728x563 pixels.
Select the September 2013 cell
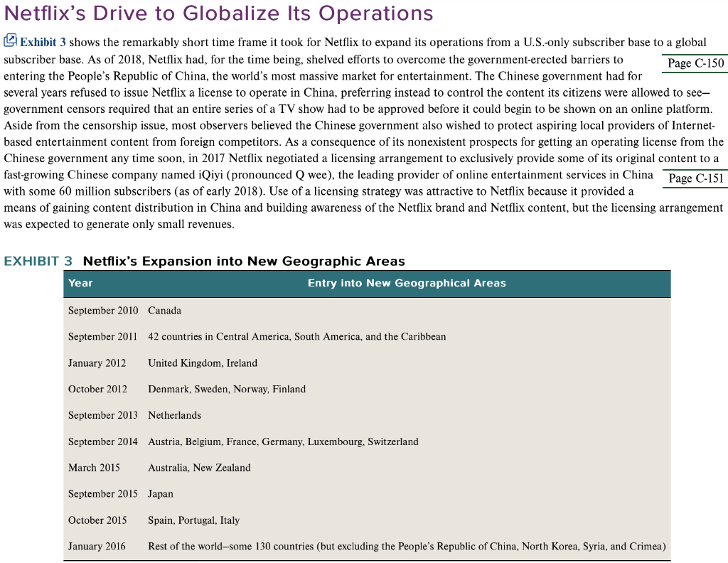(x=103, y=415)
